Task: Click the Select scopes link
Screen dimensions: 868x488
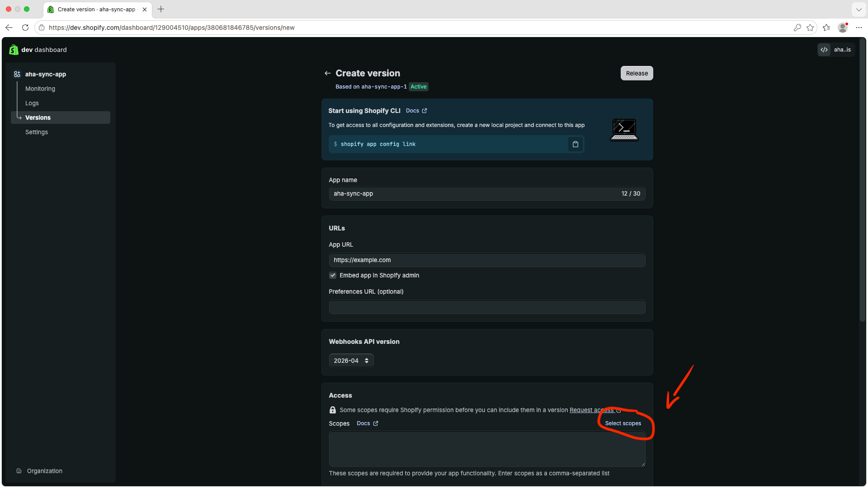Action: (623, 423)
